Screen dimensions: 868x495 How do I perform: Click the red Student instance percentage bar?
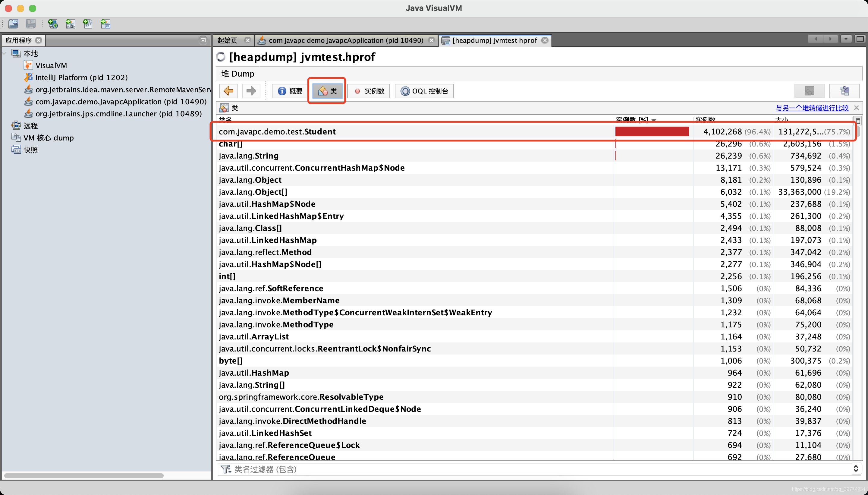(x=652, y=131)
